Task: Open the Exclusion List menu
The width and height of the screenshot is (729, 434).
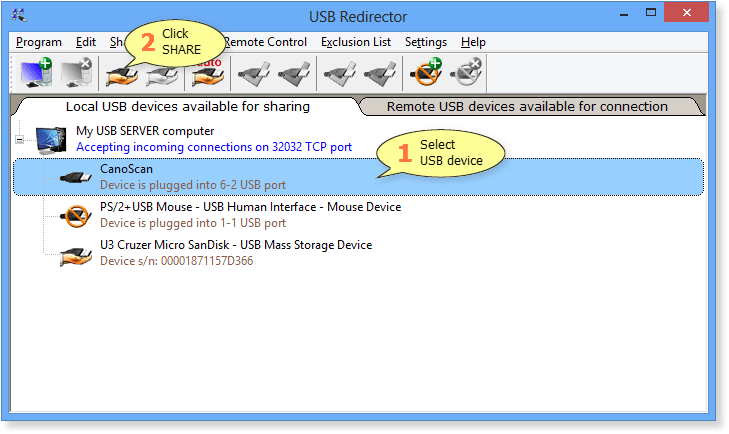Action: 356,42
